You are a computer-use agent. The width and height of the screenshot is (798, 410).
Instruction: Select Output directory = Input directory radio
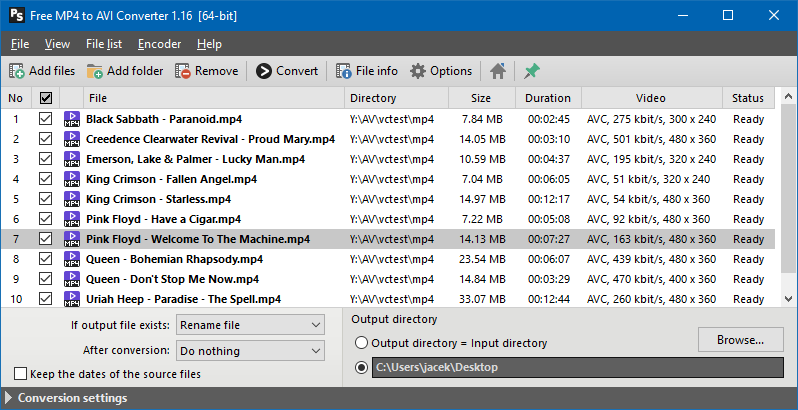361,343
